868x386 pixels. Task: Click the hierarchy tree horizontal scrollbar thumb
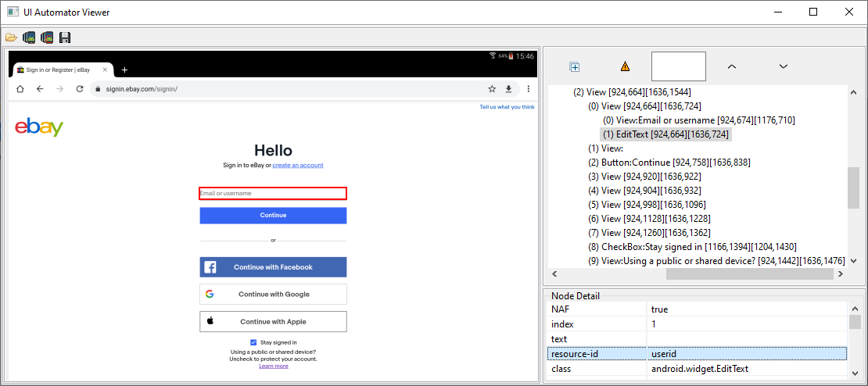(749, 273)
